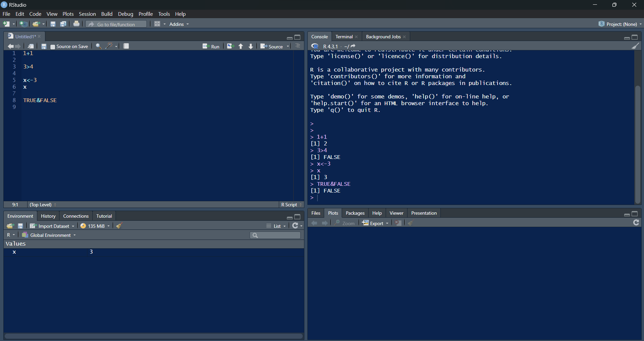This screenshot has width=644, height=341.
Task: Open Find/Replace magnifier in editor
Action: tap(98, 46)
